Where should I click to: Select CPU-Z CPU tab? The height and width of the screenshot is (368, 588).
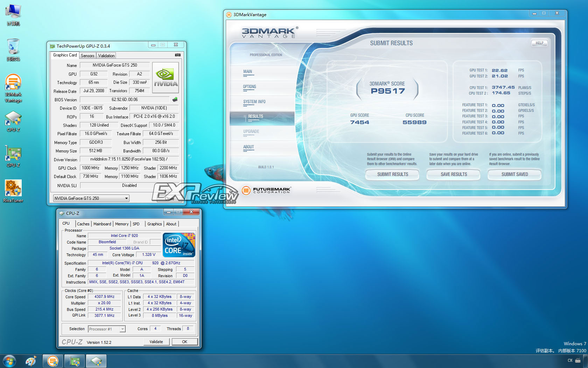coord(66,223)
